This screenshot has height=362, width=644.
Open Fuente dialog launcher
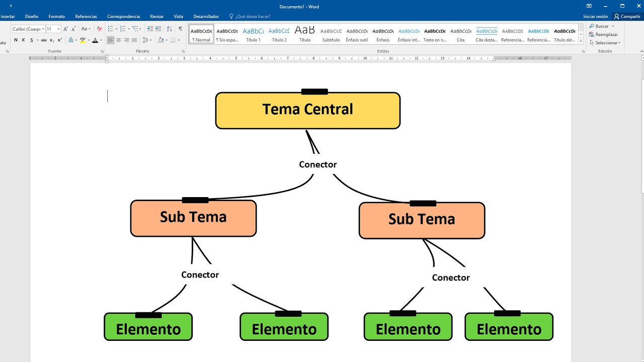click(x=102, y=52)
